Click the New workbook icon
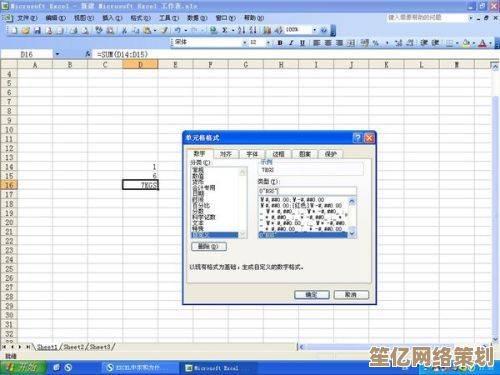500x375 pixels. [x=14, y=31]
